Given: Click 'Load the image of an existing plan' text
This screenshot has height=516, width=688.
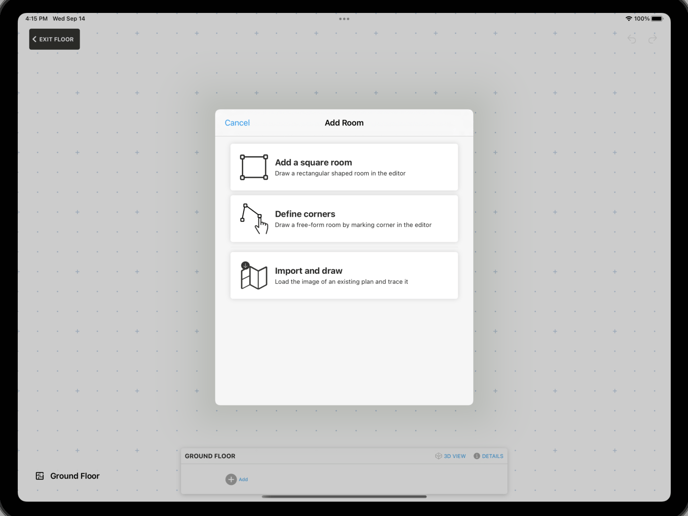Looking at the screenshot, I should (x=341, y=282).
